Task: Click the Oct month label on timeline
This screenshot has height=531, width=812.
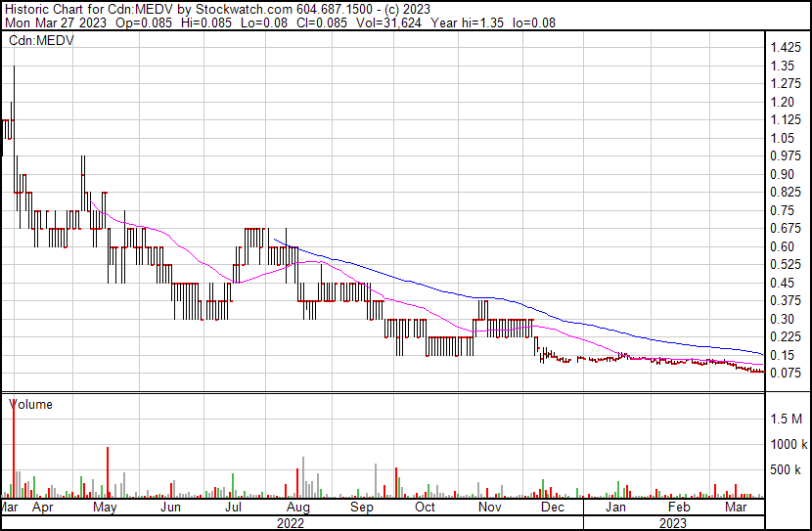Action: click(425, 508)
